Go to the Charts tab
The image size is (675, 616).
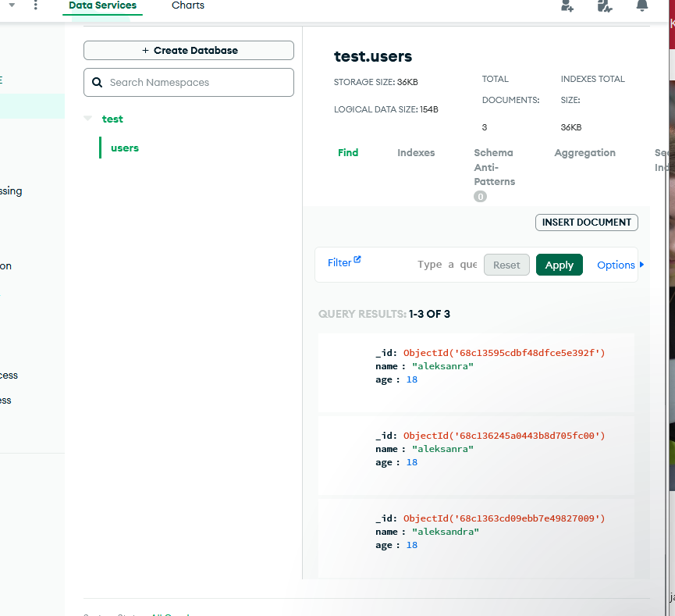click(188, 5)
